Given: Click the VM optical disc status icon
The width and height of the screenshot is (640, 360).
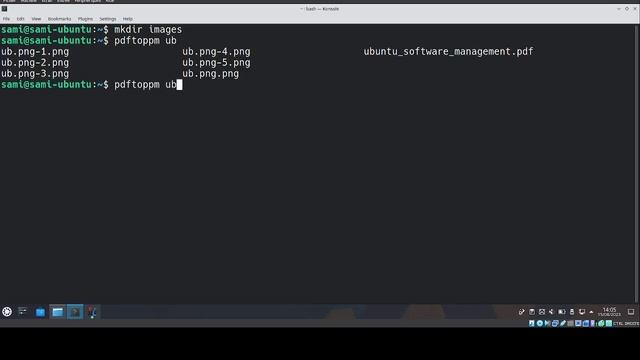Looking at the screenshot, I should [540, 323].
